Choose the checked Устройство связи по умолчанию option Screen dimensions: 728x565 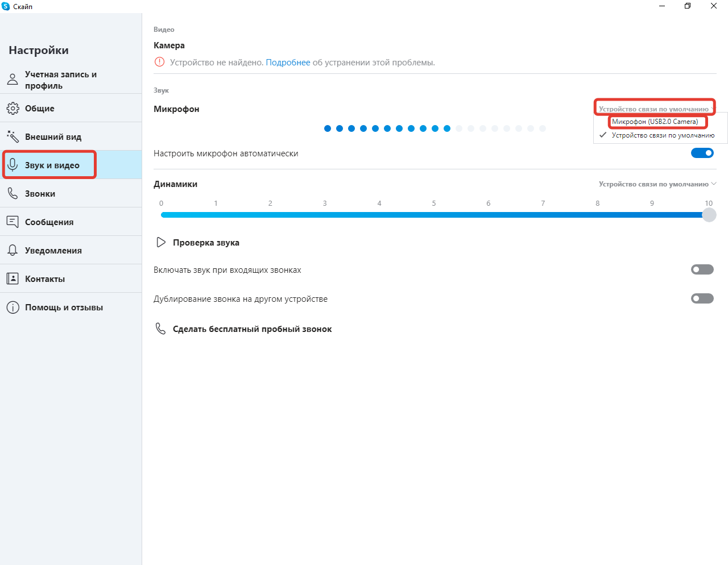click(663, 135)
